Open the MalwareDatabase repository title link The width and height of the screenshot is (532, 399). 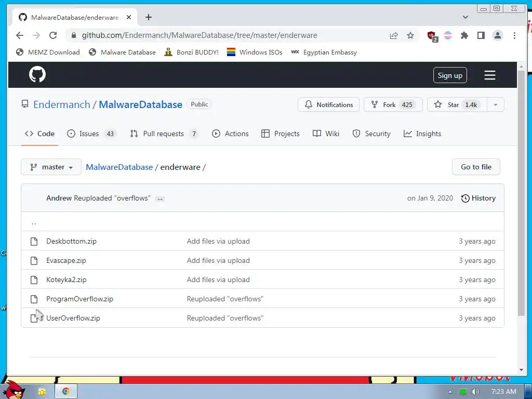click(x=140, y=104)
